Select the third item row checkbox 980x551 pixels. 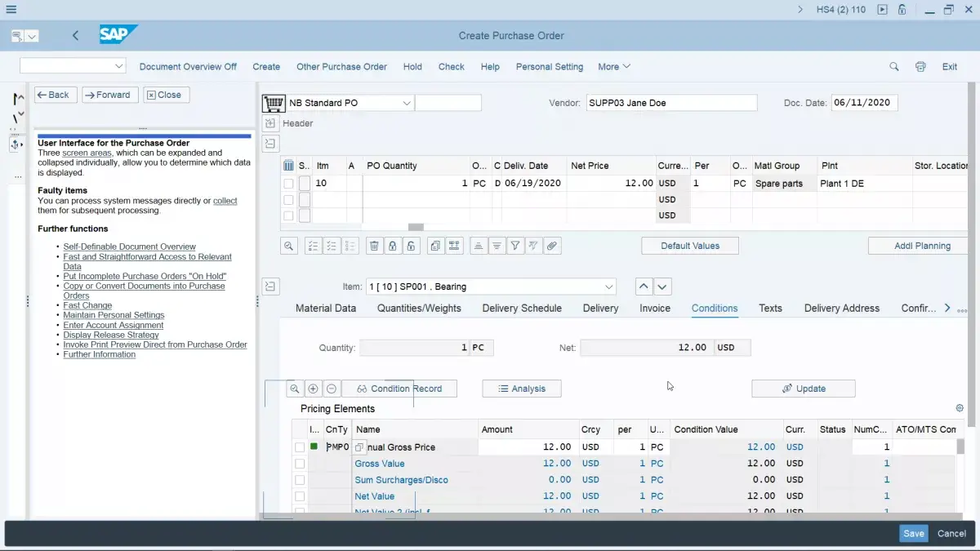(288, 216)
